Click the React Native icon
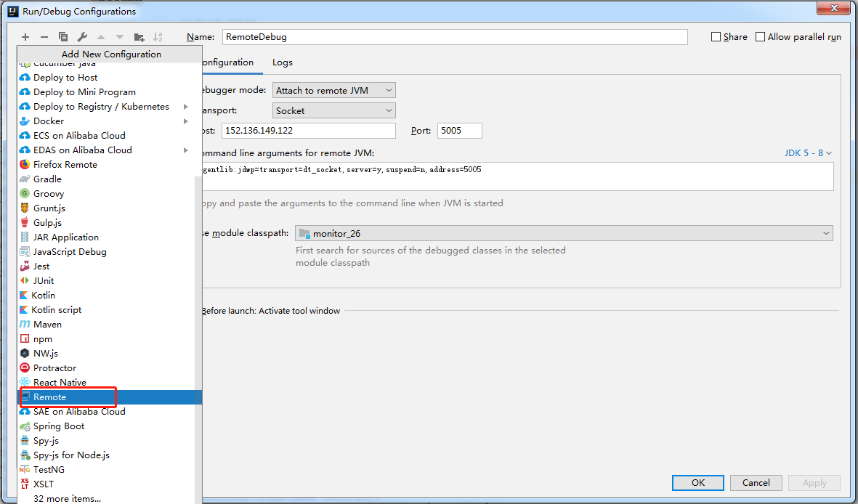 [x=25, y=383]
